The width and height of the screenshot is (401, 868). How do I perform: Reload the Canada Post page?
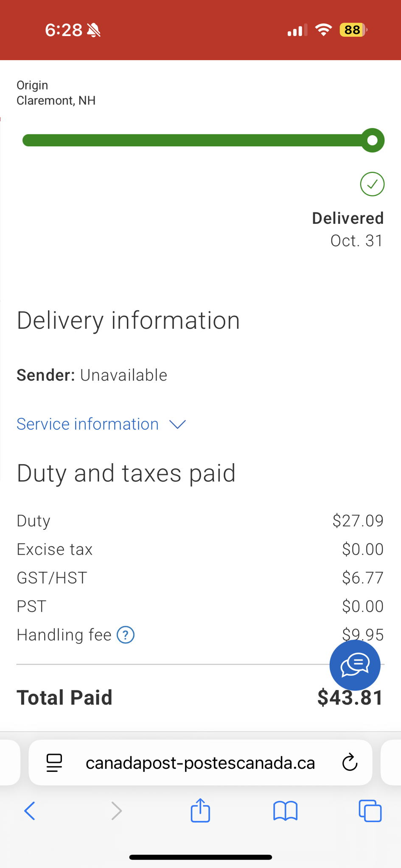[x=350, y=762]
